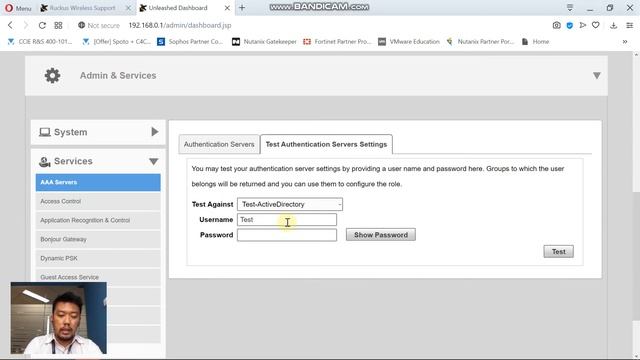
Task: Select Test Authentication Servers Settings tab
Action: click(x=326, y=144)
